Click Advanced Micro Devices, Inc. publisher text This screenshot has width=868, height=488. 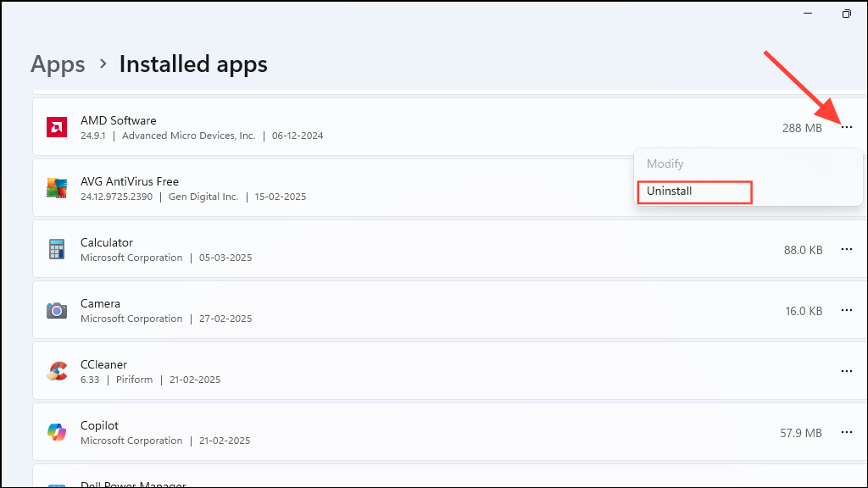click(188, 136)
